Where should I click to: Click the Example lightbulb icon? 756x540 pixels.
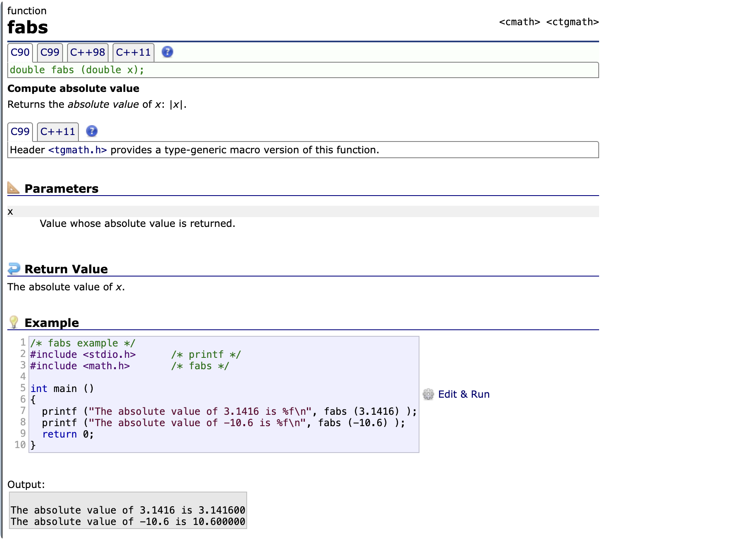click(x=14, y=322)
